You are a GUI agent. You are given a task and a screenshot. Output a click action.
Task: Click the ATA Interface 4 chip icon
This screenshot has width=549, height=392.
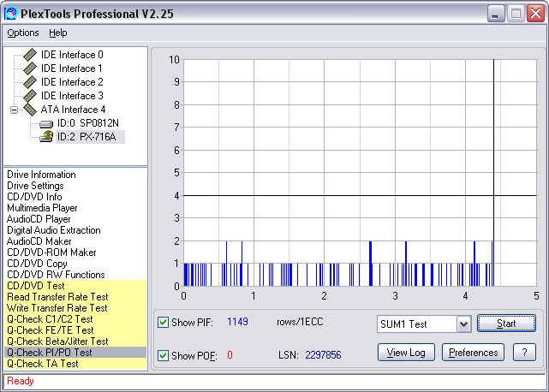point(30,110)
